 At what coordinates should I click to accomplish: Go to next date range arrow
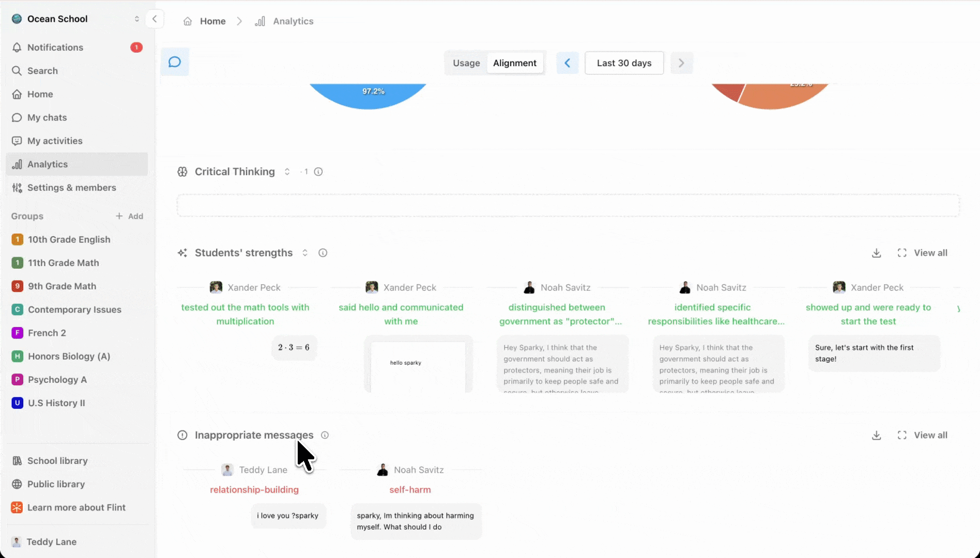click(681, 63)
